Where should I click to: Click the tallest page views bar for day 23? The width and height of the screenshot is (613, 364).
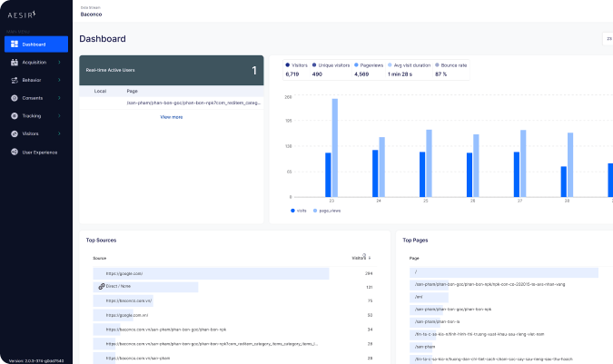(x=334, y=147)
